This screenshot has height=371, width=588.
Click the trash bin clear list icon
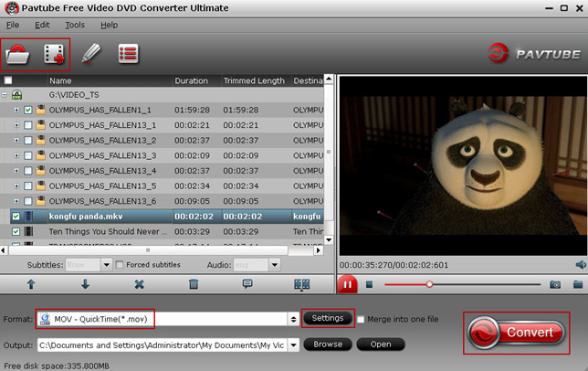point(194,284)
